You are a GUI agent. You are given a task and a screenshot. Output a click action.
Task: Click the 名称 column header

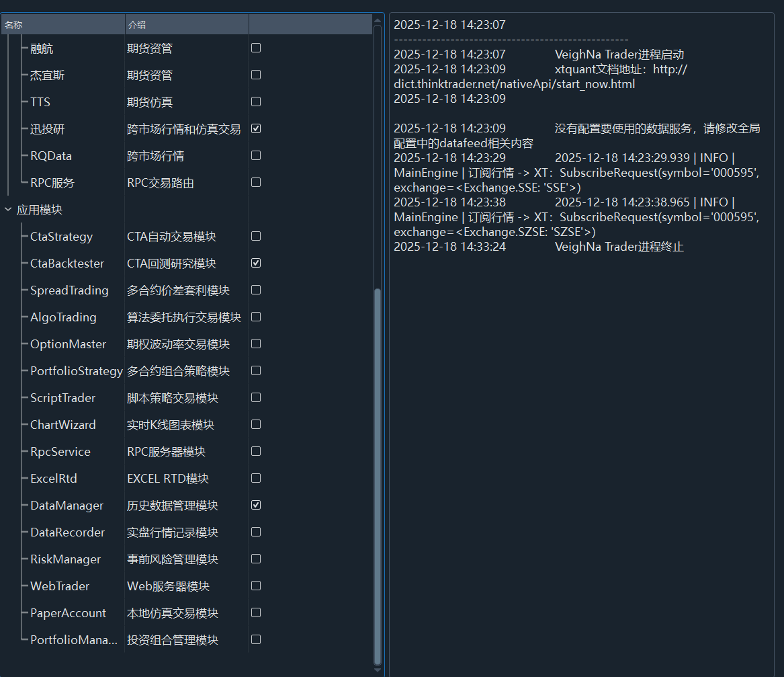point(62,25)
